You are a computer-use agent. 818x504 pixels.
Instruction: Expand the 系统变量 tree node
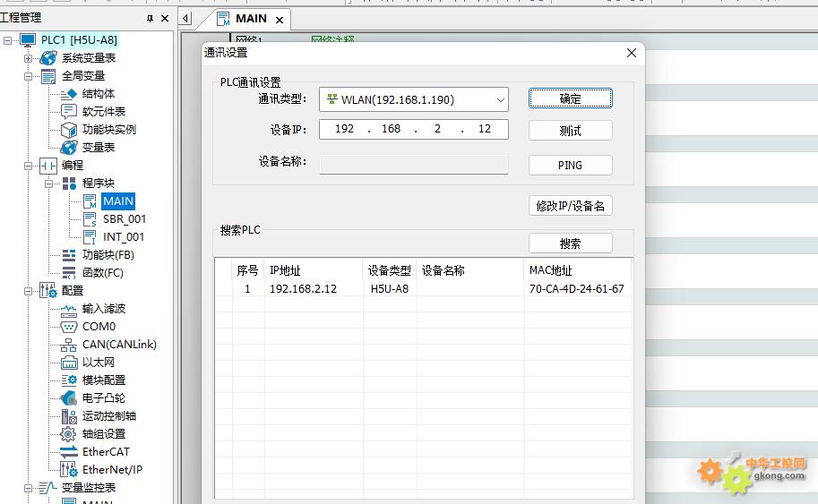pos(29,58)
